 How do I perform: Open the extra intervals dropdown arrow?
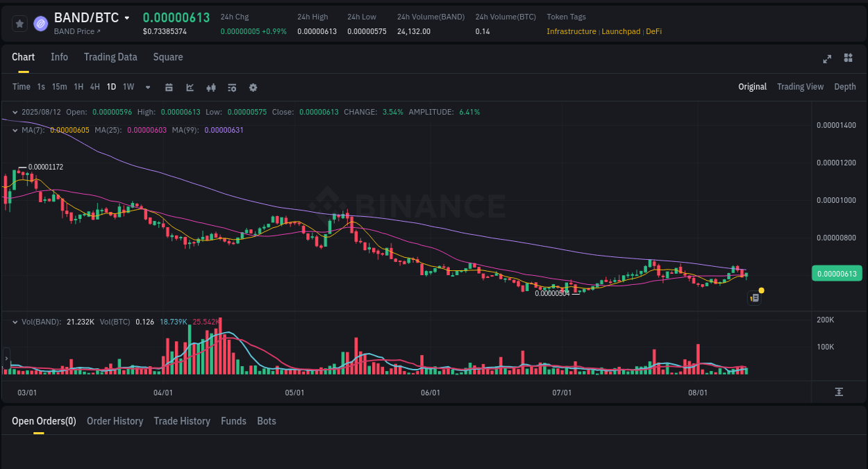[x=147, y=87]
